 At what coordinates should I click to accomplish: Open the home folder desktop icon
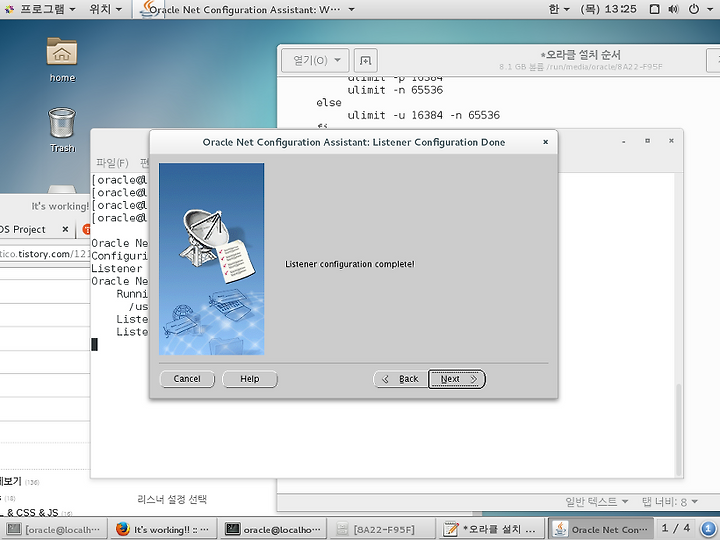tap(62, 60)
